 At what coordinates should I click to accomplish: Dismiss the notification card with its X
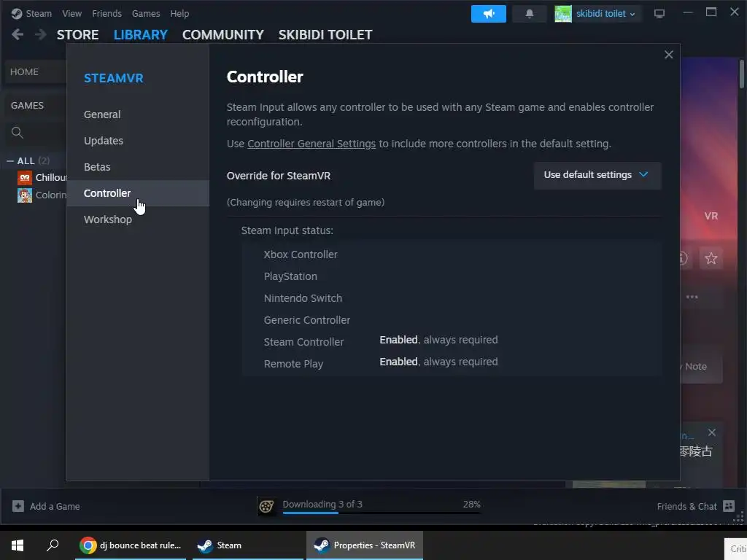(711, 432)
